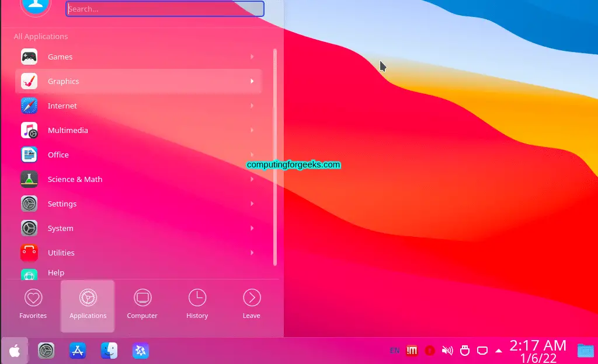Expand the Science & Math submenu arrow
This screenshot has width=598, height=364.
(x=252, y=179)
